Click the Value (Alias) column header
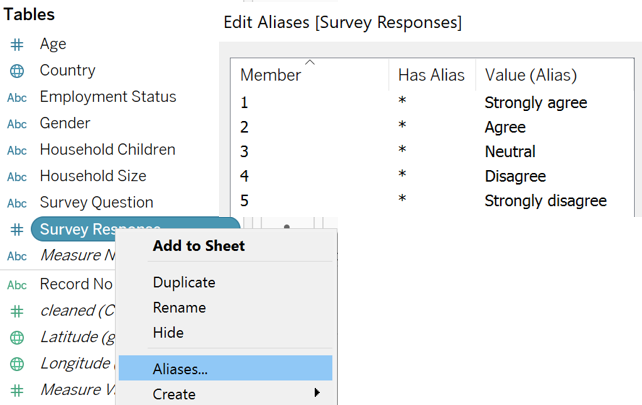Screen dimensions: 642x405 [530, 75]
